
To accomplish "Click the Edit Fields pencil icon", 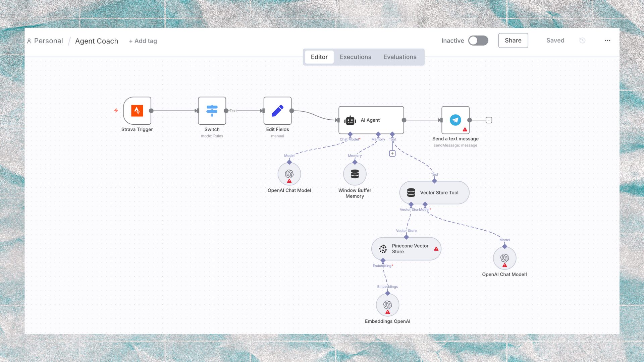I will click(x=277, y=111).
